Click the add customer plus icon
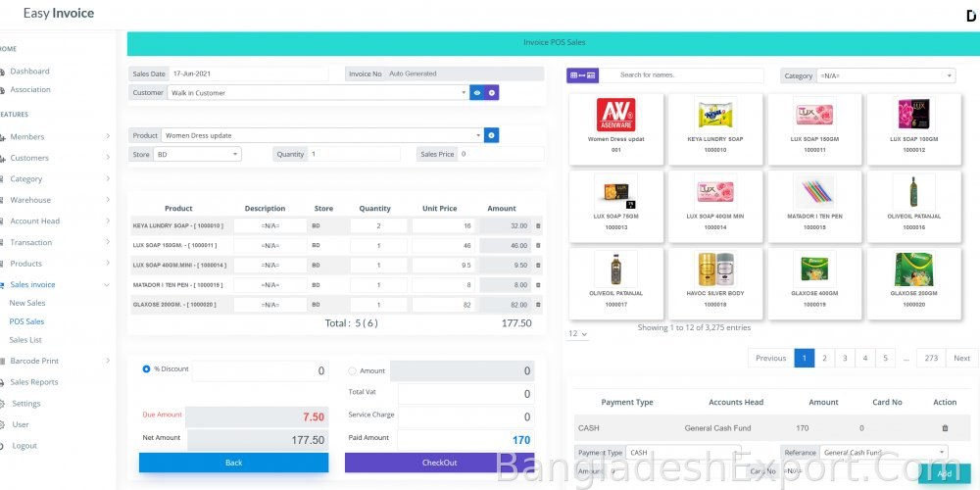This screenshot has height=490, width=980. pos(492,92)
